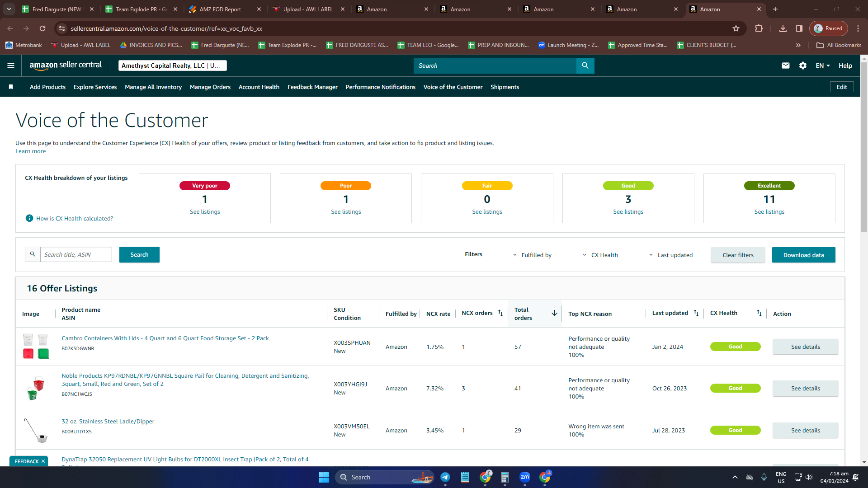This screenshot has height=488, width=868.
Task: Go back to the previous page
Action: click(10, 28)
